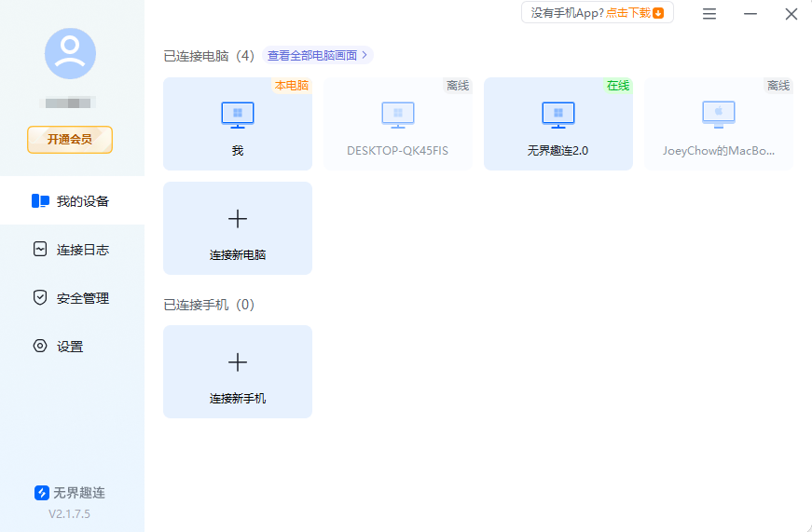The image size is (812, 532).
Task: Click the 连接新手机 card
Action: [x=238, y=372]
